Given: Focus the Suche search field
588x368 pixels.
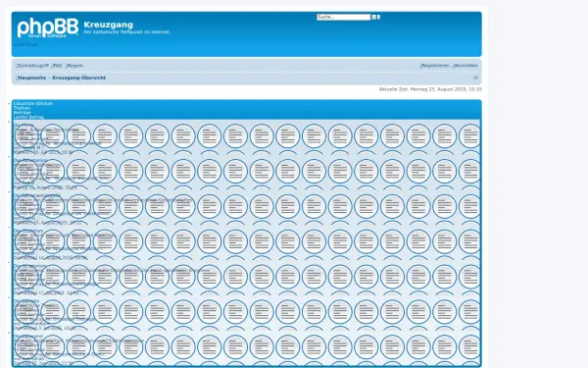Looking at the screenshot, I should click(x=344, y=17).
